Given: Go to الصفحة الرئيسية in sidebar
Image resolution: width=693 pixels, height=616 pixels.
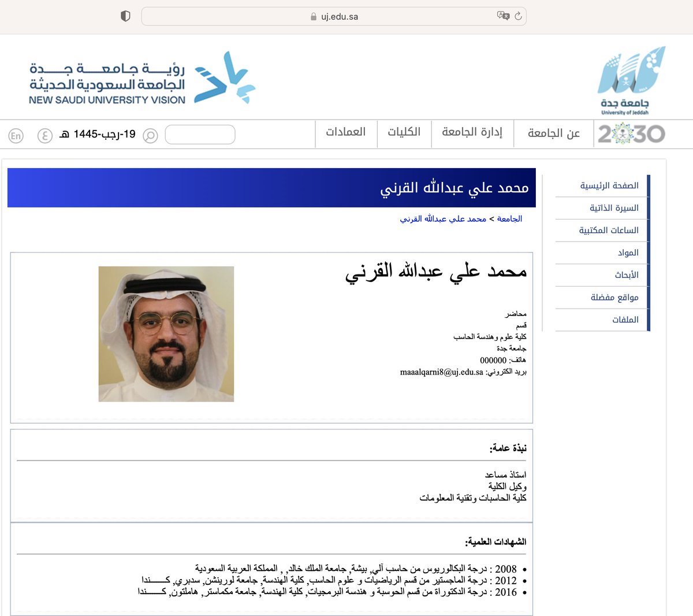Looking at the screenshot, I should pyautogui.click(x=609, y=185).
